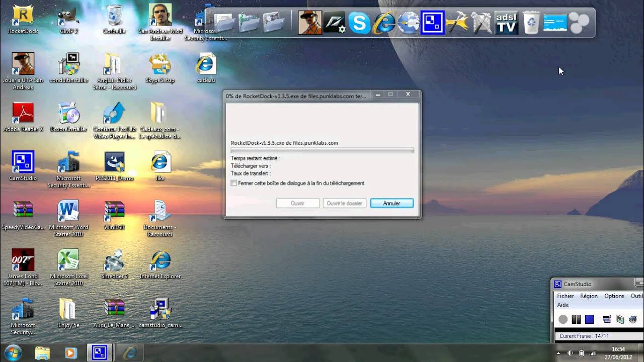Select the Microsoft Word Starter 2010 icon
644x362 pixels.
click(x=69, y=218)
